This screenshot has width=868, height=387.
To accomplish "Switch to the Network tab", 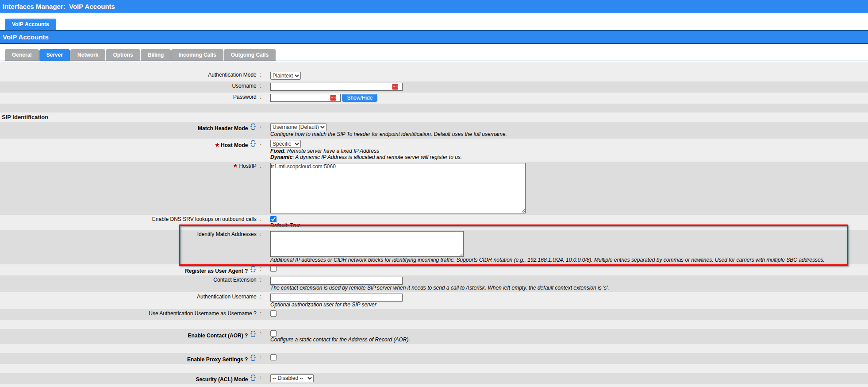I will [88, 55].
